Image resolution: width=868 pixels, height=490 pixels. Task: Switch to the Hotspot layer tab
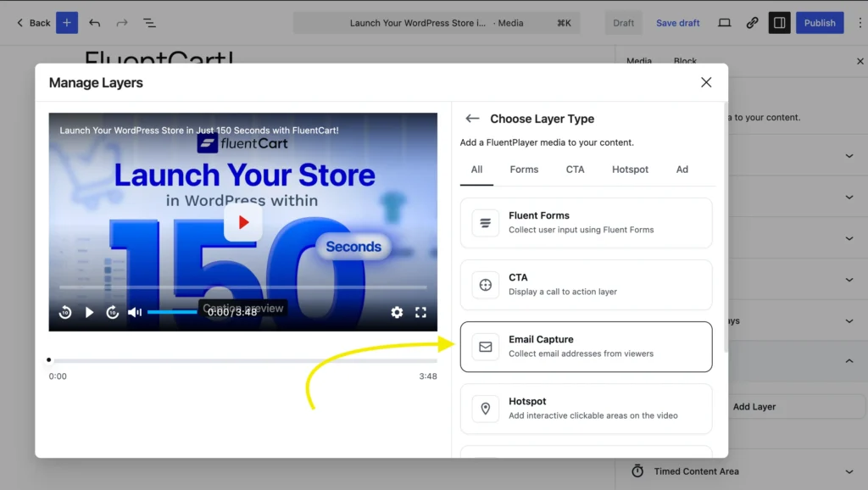click(x=630, y=170)
